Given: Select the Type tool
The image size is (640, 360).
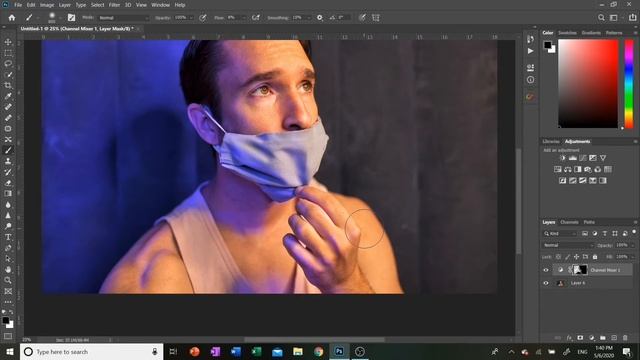Looking at the screenshot, I should click(x=8, y=237).
